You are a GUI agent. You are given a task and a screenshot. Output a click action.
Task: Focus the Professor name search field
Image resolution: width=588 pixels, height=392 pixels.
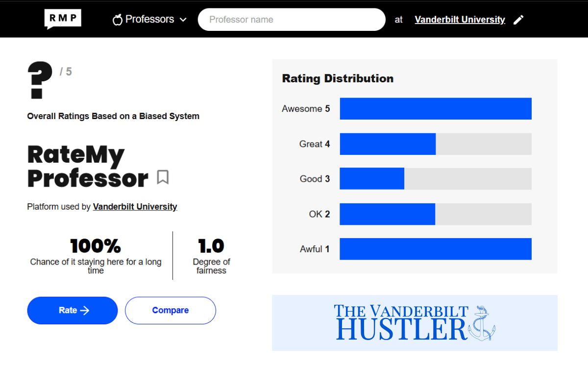(x=292, y=20)
